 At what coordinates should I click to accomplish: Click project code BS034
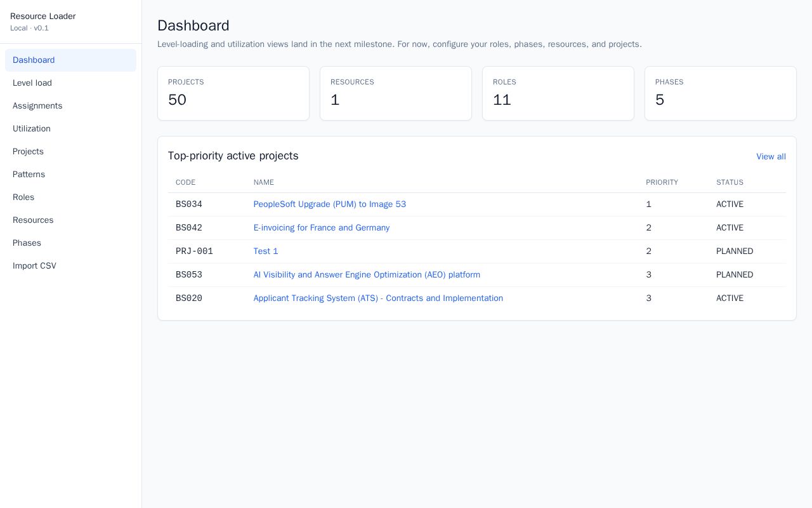(x=189, y=204)
